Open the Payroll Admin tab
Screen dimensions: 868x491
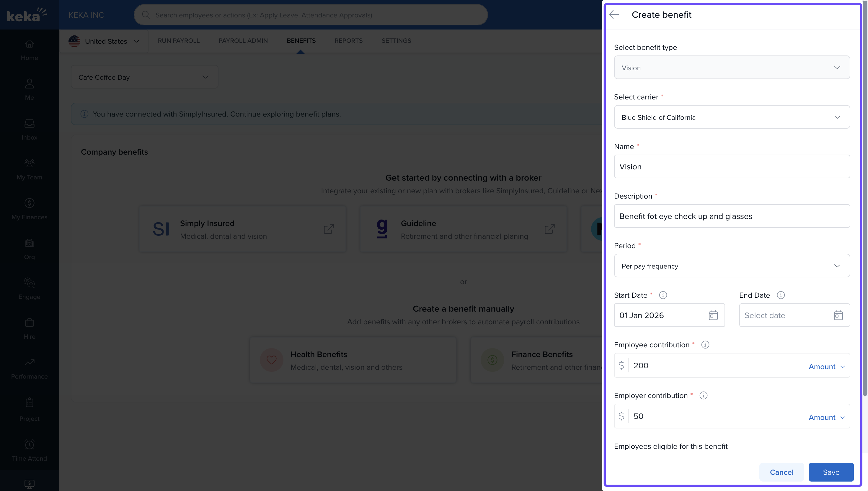(x=243, y=40)
